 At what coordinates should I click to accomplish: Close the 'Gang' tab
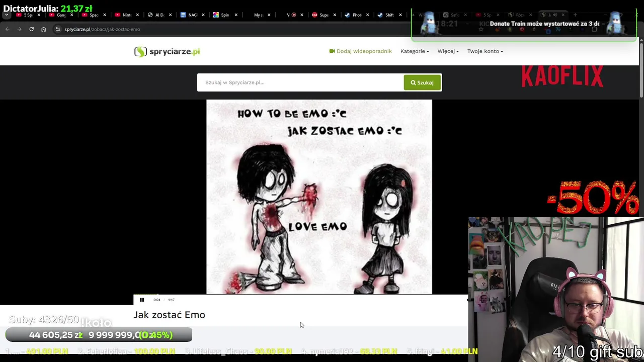[x=71, y=15]
